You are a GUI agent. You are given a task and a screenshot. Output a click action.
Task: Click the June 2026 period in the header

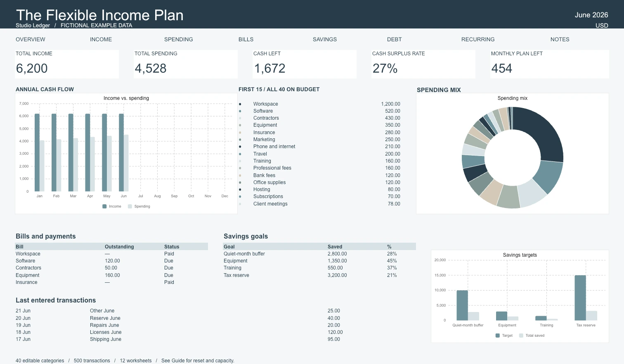[591, 15]
